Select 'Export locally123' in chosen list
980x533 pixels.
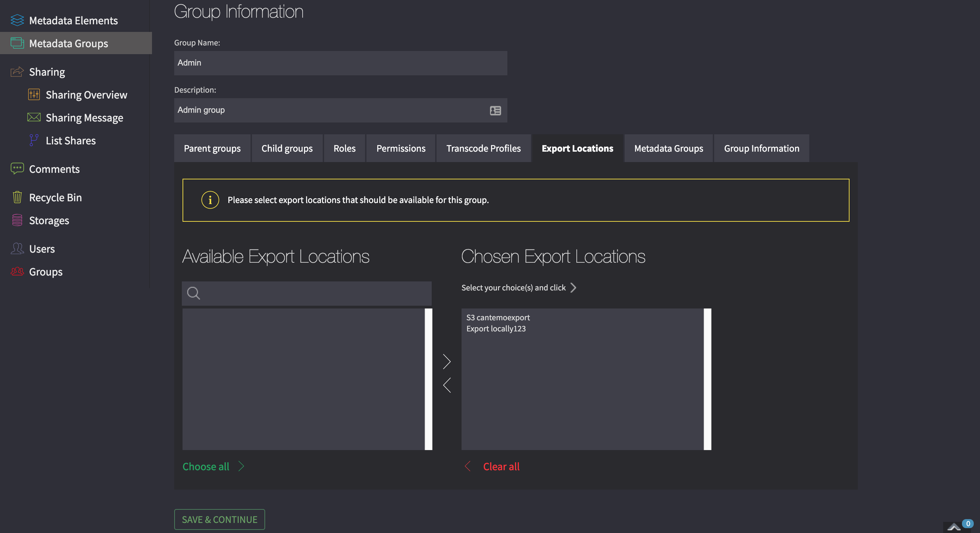point(496,328)
